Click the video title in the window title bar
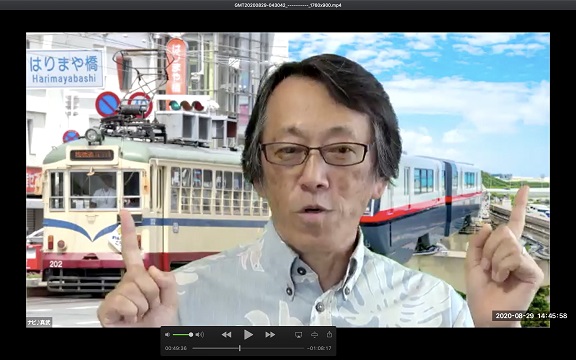Viewport: 576px width, 360px height. (288, 5)
